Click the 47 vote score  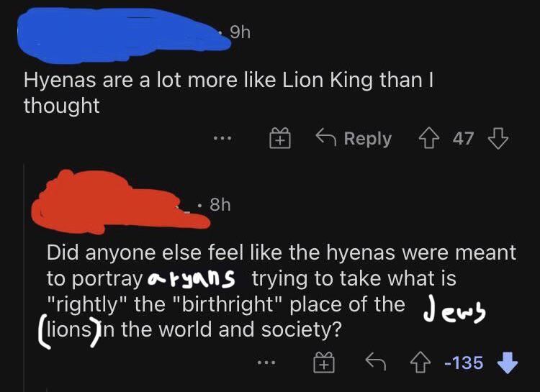click(464, 139)
